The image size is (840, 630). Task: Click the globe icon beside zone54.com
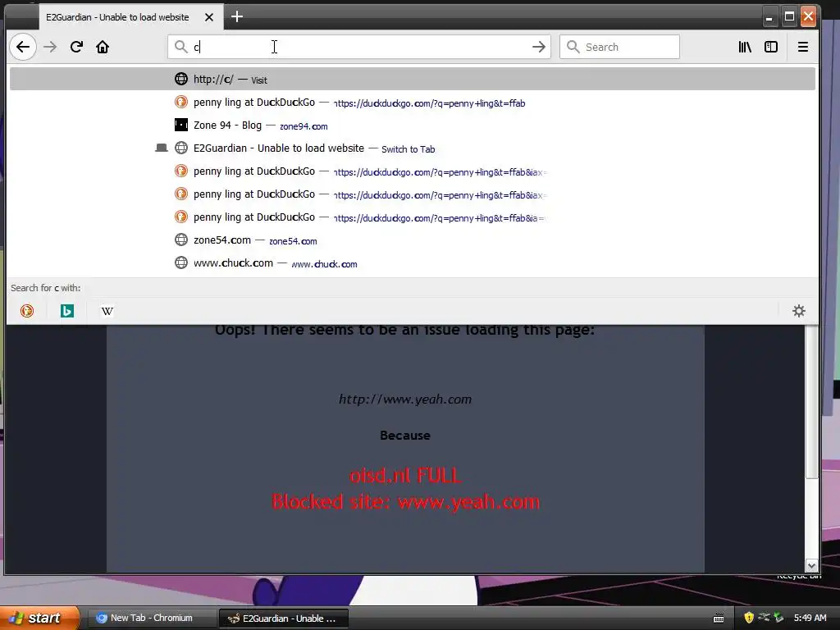(181, 240)
